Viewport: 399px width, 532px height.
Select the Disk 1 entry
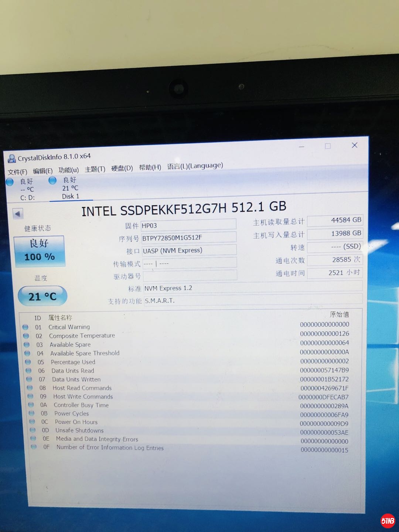70,188
